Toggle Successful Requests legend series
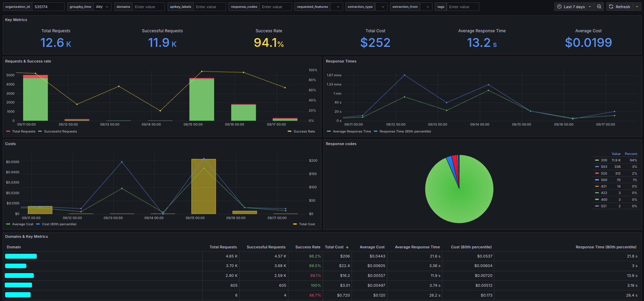 pos(60,131)
